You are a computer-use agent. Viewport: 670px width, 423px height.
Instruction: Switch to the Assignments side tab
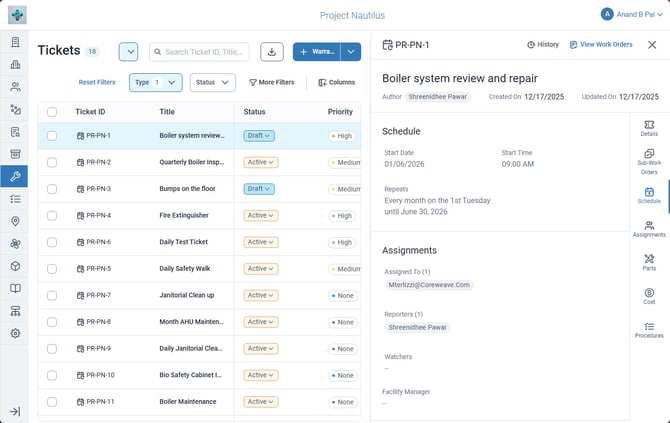click(649, 229)
